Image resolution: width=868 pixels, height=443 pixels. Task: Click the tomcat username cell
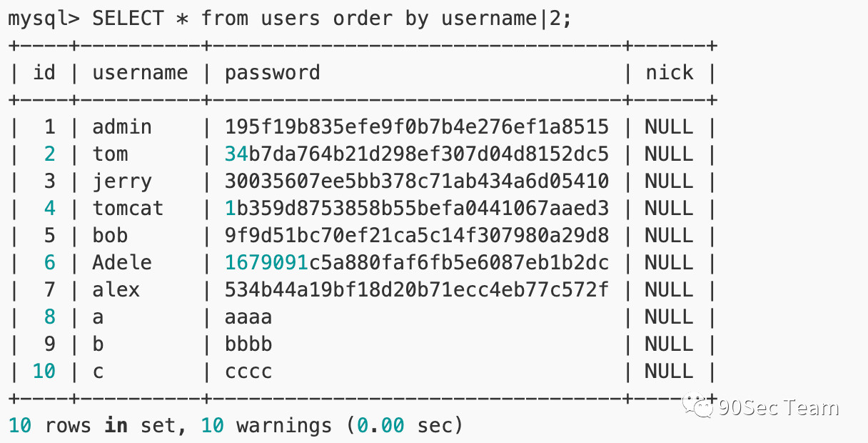click(x=128, y=208)
